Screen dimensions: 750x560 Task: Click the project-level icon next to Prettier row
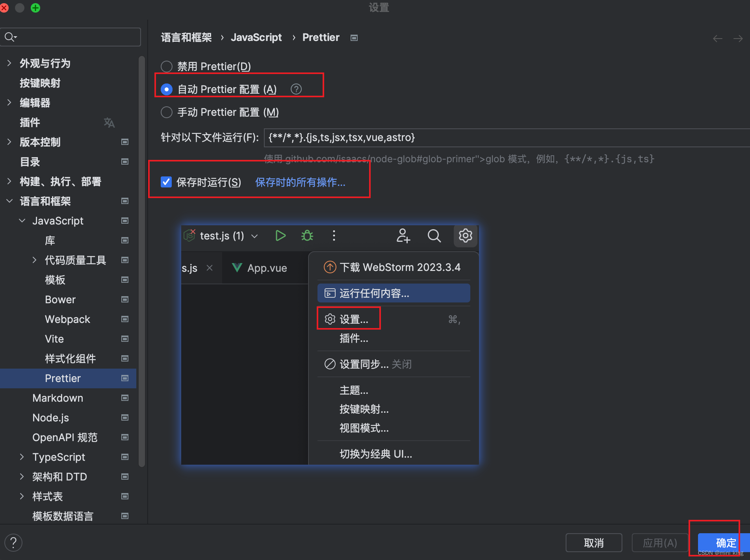point(125,378)
